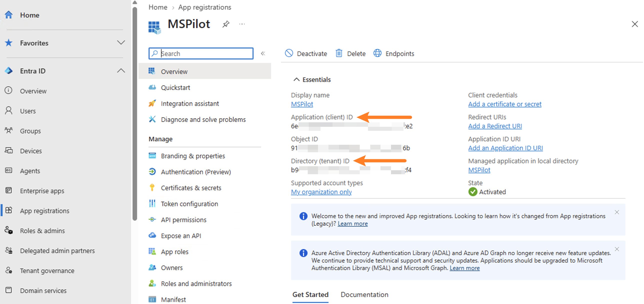Collapse the resource menu with double chevron

263,53
